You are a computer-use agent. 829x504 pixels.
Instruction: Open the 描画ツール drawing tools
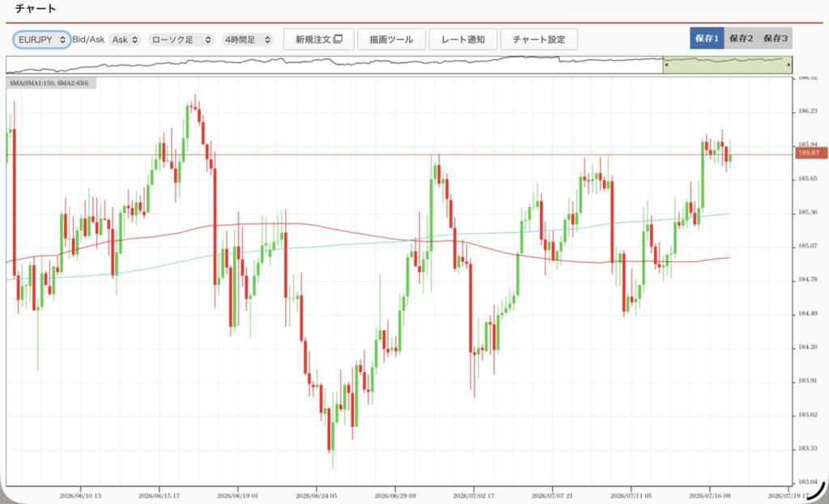click(x=391, y=39)
